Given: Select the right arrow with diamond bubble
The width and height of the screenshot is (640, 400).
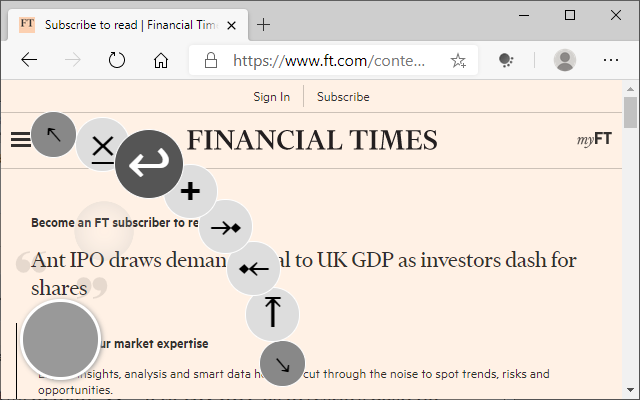Looking at the screenshot, I should coord(225,227).
